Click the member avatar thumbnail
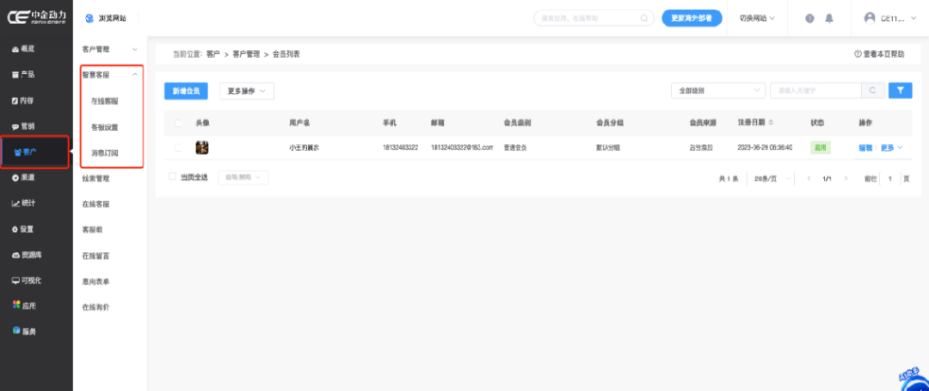 click(201, 148)
